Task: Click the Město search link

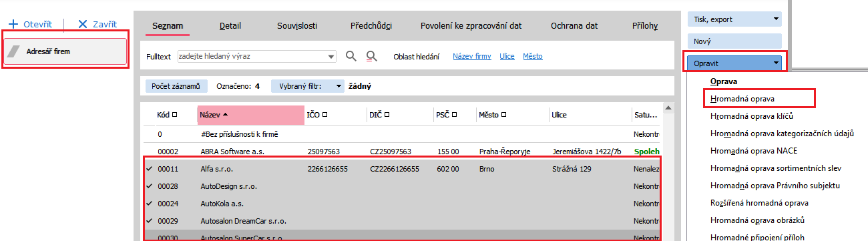Action: [533, 57]
